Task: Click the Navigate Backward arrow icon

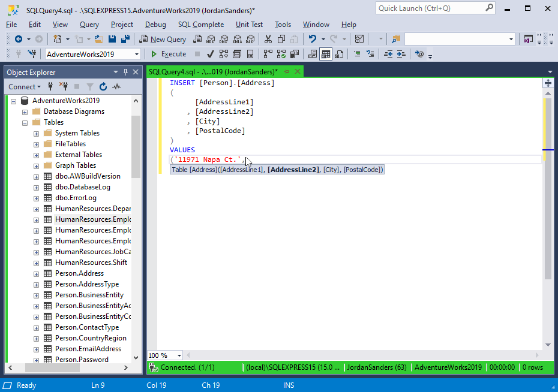Action: click(19, 39)
